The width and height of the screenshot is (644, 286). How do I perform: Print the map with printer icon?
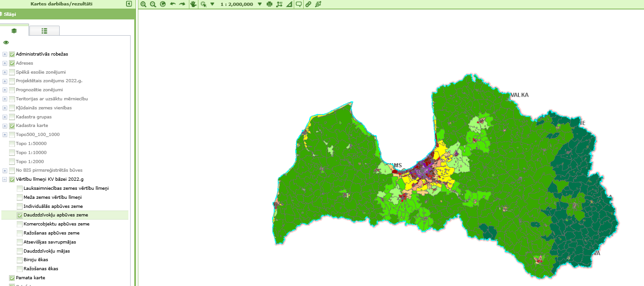click(270, 4)
